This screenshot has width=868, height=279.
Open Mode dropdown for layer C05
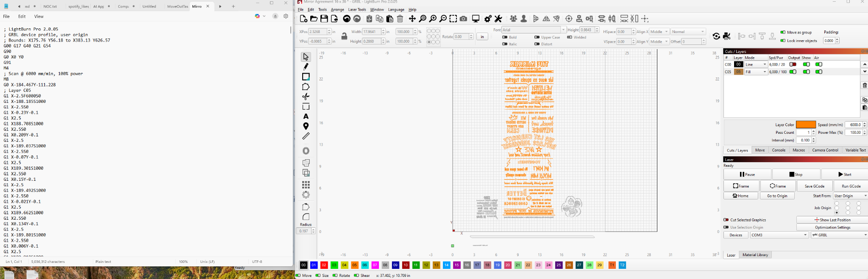[x=756, y=72]
